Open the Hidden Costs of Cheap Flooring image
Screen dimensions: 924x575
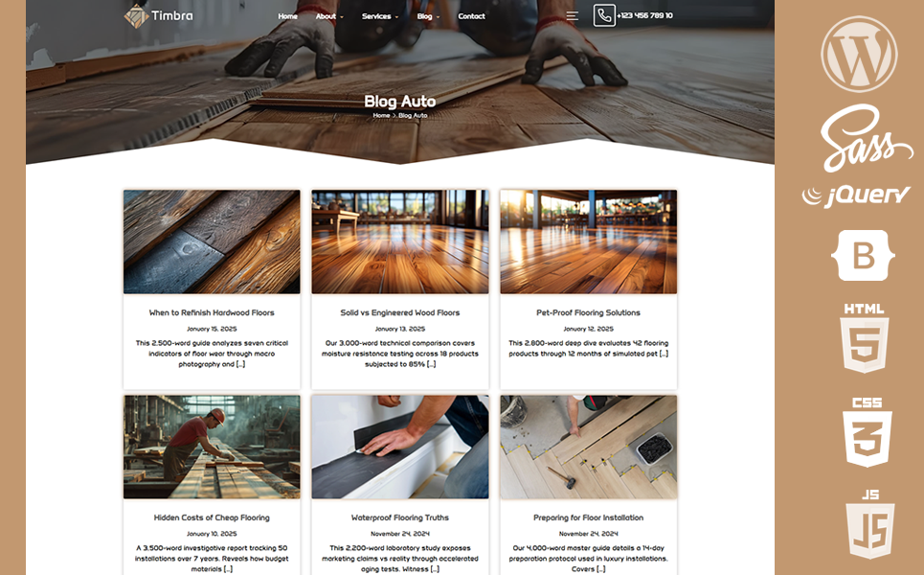coord(212,447)
